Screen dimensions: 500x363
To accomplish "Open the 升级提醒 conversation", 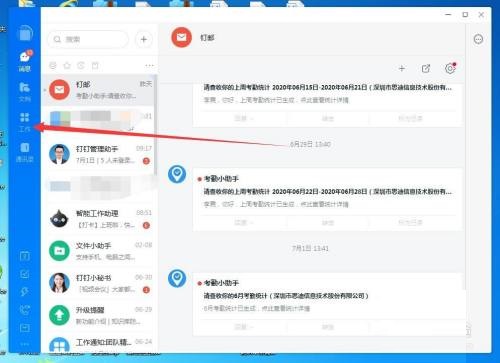I will tap(99, 315).
